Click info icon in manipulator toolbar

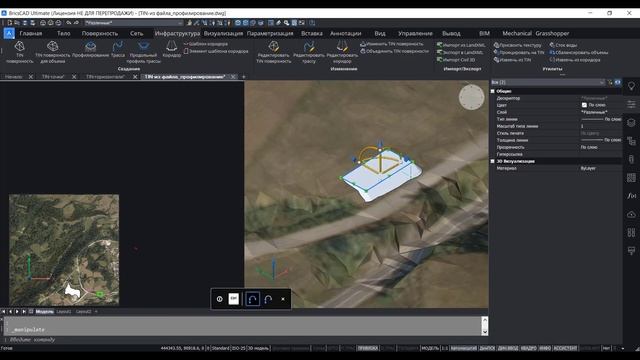point(220,299)
